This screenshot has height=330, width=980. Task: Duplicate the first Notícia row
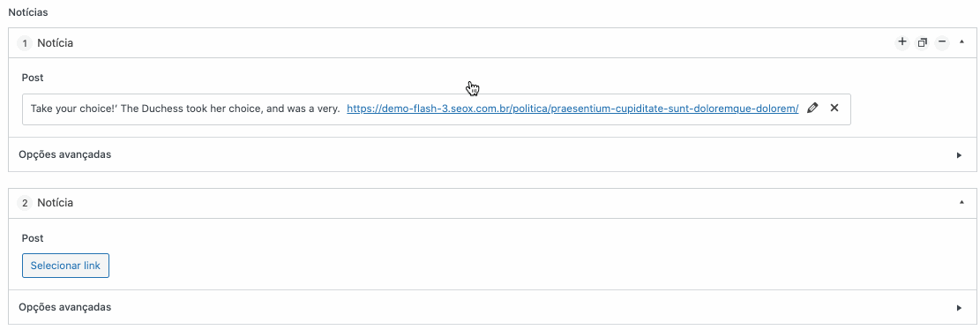pyautogui.click(x=922, y=43)
